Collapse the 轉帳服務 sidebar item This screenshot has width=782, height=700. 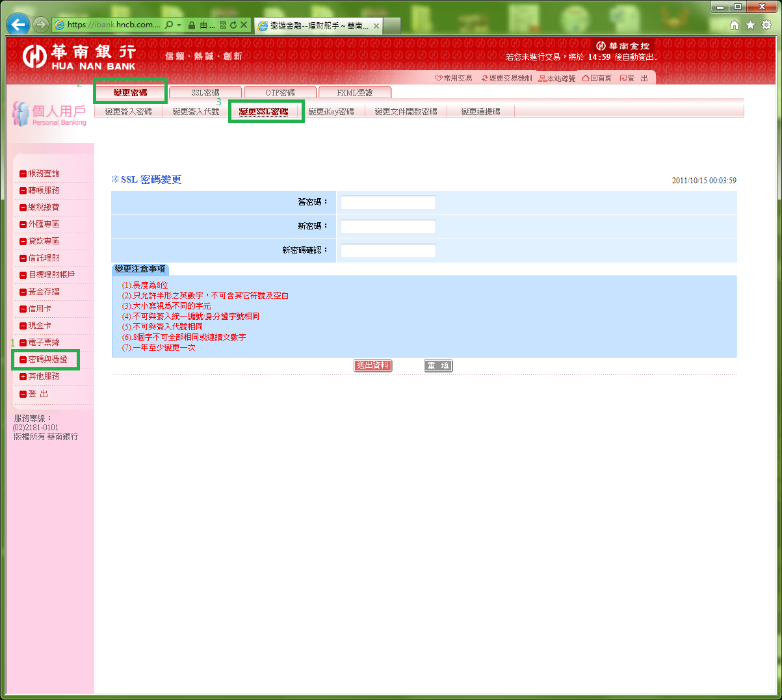[23, 190]
